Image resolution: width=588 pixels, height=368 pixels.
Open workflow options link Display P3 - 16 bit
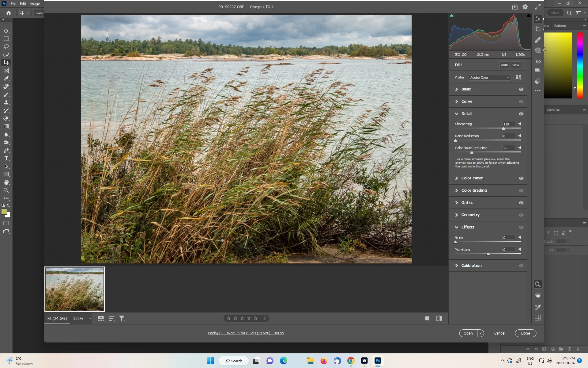(x=246, y=333)
